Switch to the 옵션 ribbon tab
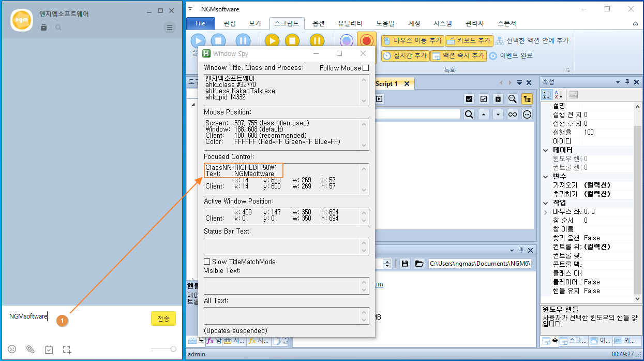 tap(319, 23)
